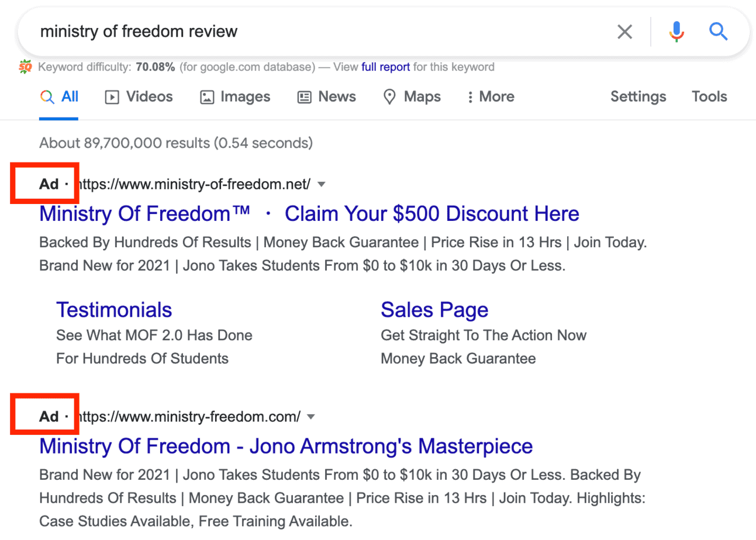Switch to the Videos tab
The height and width of the screenshot is (540, 756).
click(x=139, y=97)
